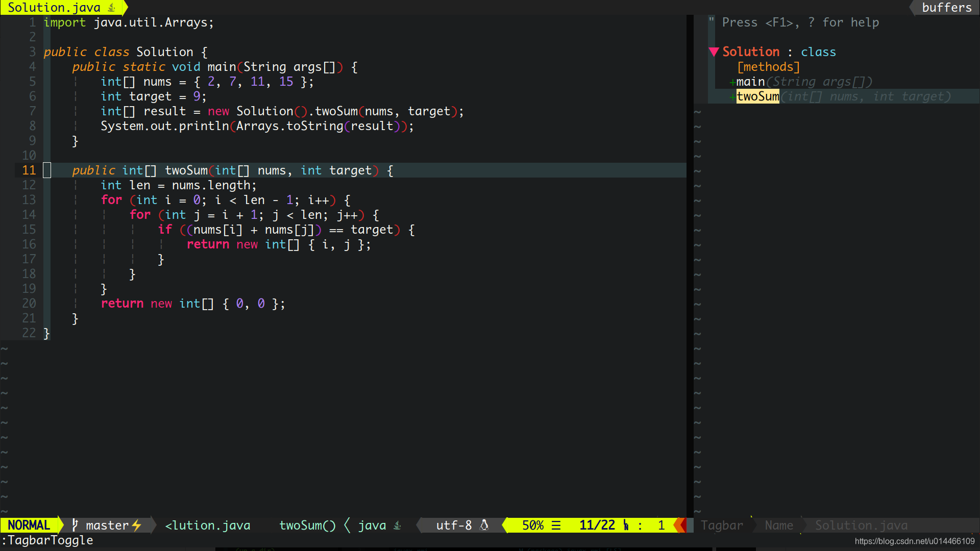Click the line-number symbol after 11/22
980x551 pixels.
pos(626,525)
